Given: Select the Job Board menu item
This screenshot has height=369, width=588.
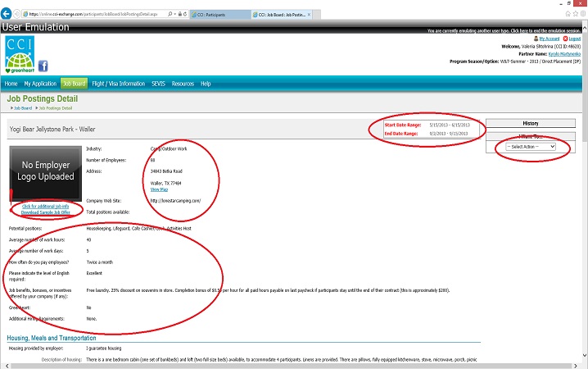Looking at the screenshot, I should [75, 84].
